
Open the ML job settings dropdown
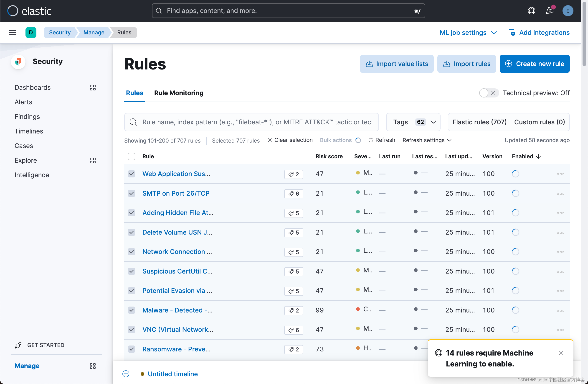point(468,32)
